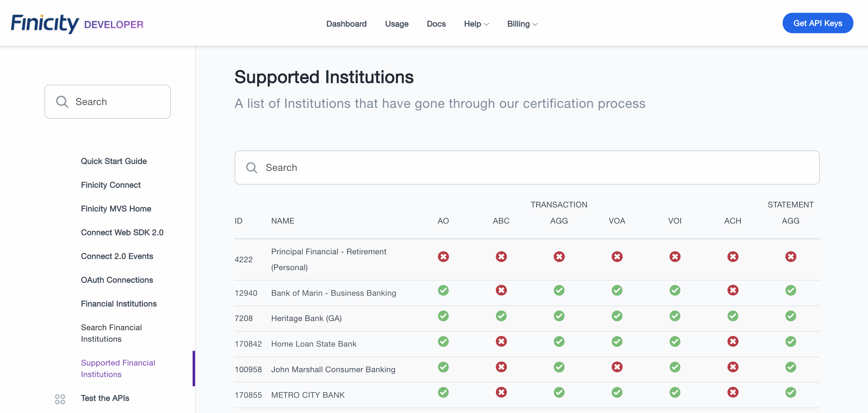Click the red X under ACH for Bank of Marin
Screen dimensions: 868x413
pos(733,290)
